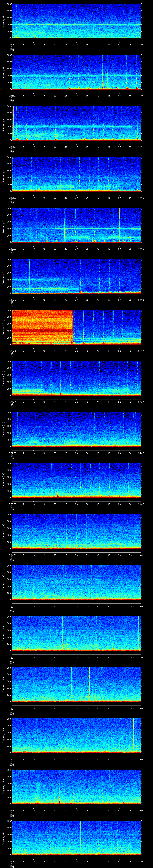Click the 26:00 axis end label

[x=141, y=606]
